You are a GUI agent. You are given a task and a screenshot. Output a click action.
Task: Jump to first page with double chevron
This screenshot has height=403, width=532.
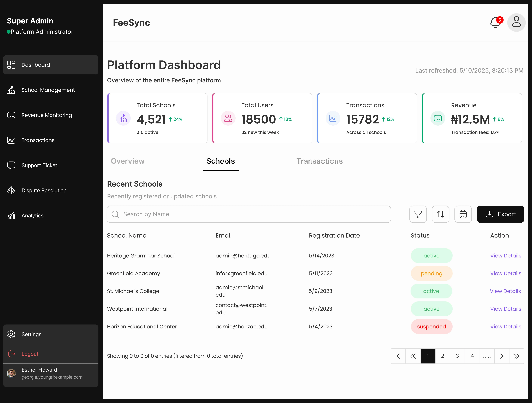413,356
